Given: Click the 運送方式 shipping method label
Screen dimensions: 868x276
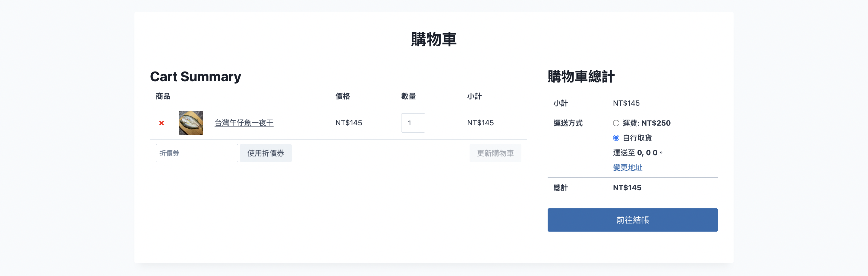Looking at the screenshot, I should [568, 123].
